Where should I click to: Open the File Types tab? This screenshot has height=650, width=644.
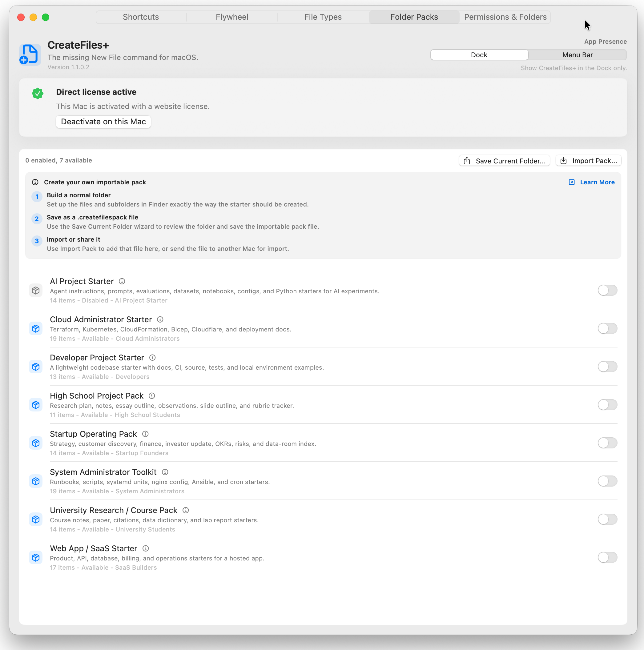pos(323,17)
